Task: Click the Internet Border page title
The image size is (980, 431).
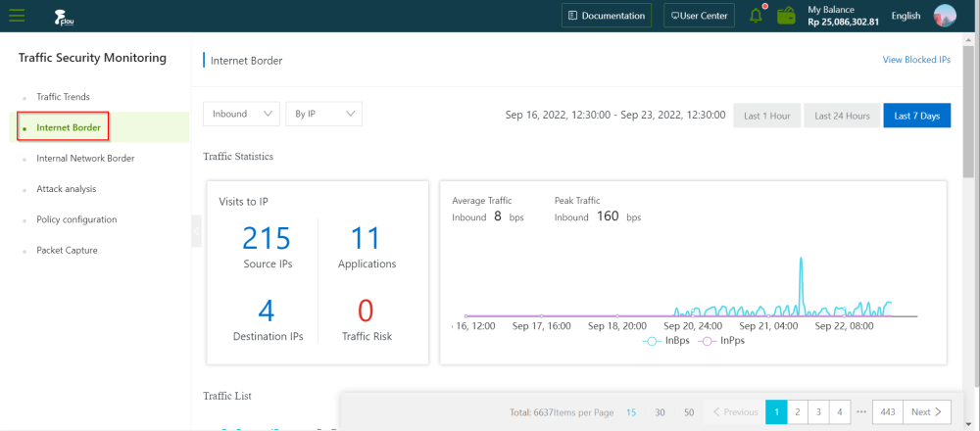Action: tap(246, 61)
